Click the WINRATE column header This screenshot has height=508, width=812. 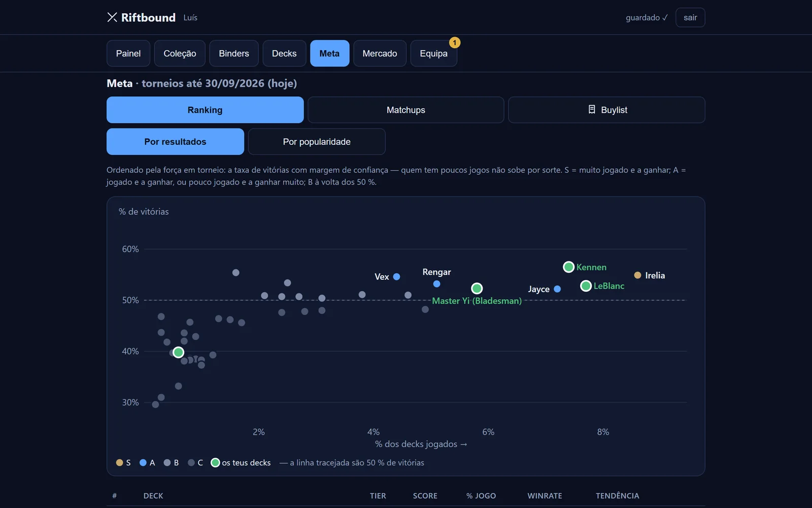pos(545,496)
